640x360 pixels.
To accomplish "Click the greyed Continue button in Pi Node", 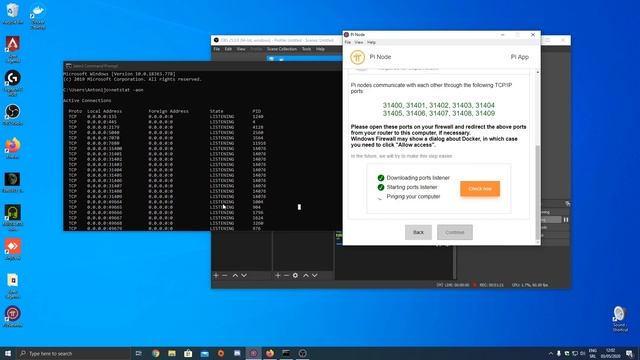I will click(455, 232).
